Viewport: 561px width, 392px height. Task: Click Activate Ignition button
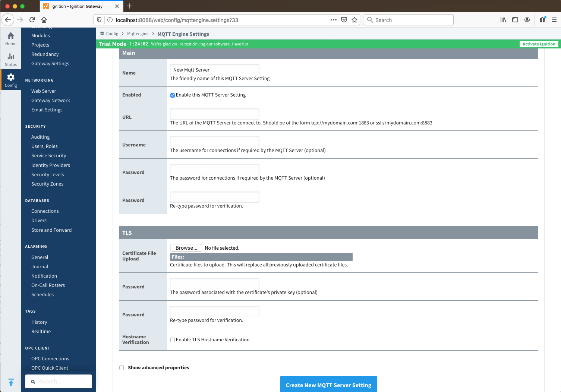539,44
